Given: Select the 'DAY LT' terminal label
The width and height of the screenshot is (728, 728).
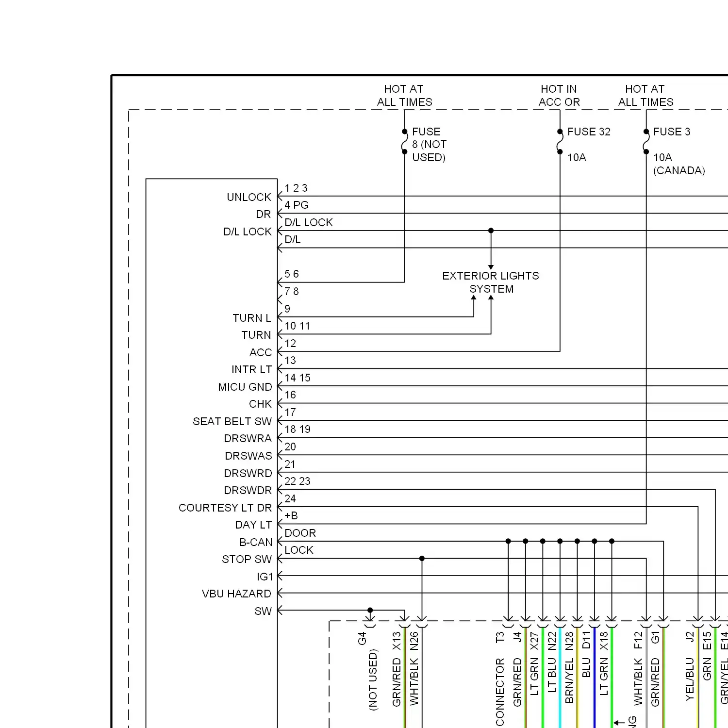Looking at the screenshot, I should click(x=253, y=525).
